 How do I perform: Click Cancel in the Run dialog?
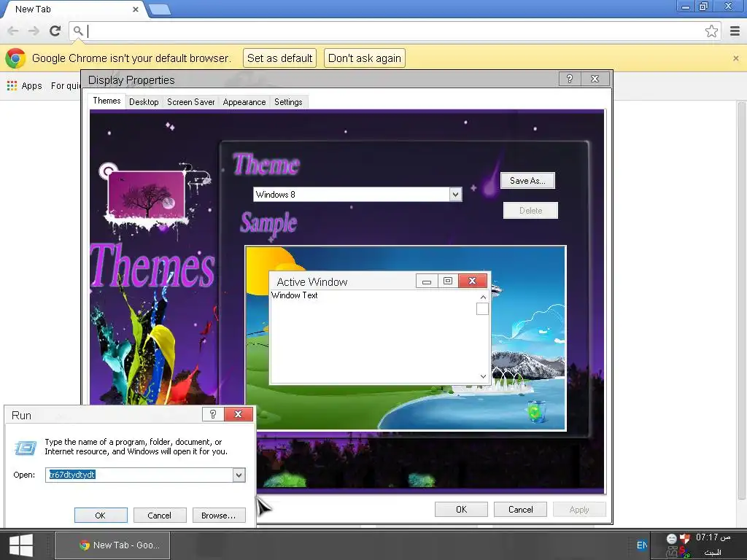160,516
